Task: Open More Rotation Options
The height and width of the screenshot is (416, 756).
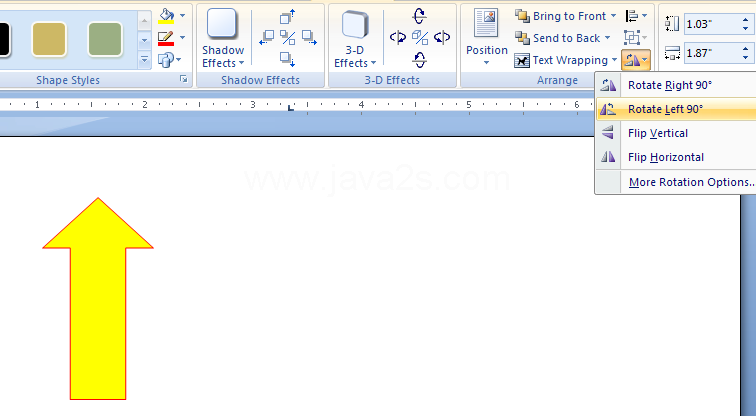Action: pyautogui.click(x=676, y=182)
